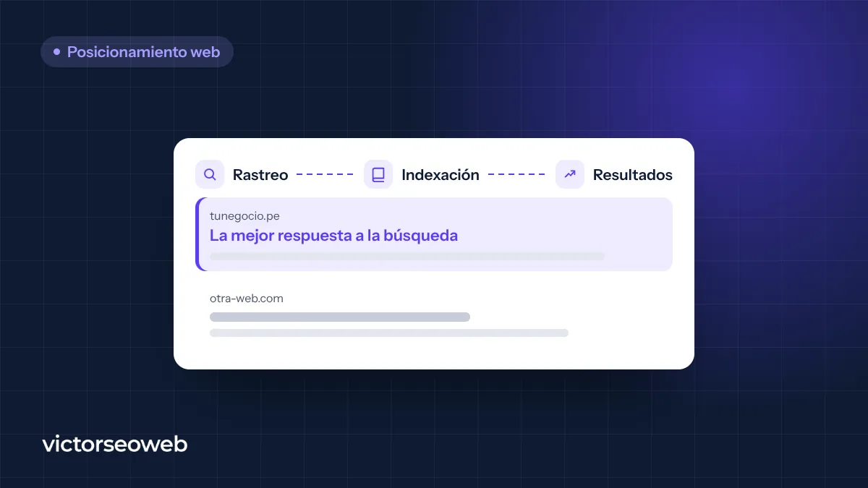This screenshot has width=868, height=488.
Task: Open the 'La mejor respuesta a la búsqueda' result
Action: click(333, 235)
